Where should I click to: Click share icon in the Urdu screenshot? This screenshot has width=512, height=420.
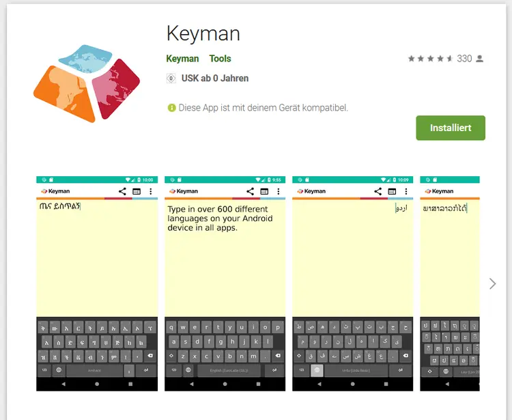378,191
